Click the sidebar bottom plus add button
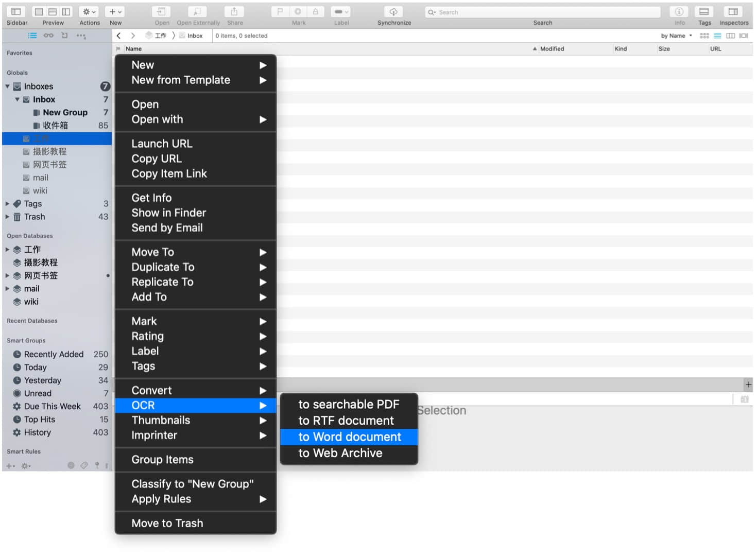756x558 pixels. click(x=10, y=466)
